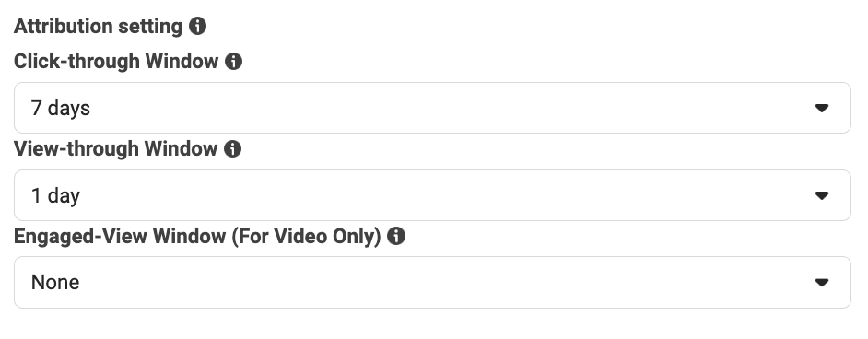Click the Engaged-View Window (For Video Only) label
Image resolution: width=868 pixels, height=339 pixels.
[x=197, y=236]
